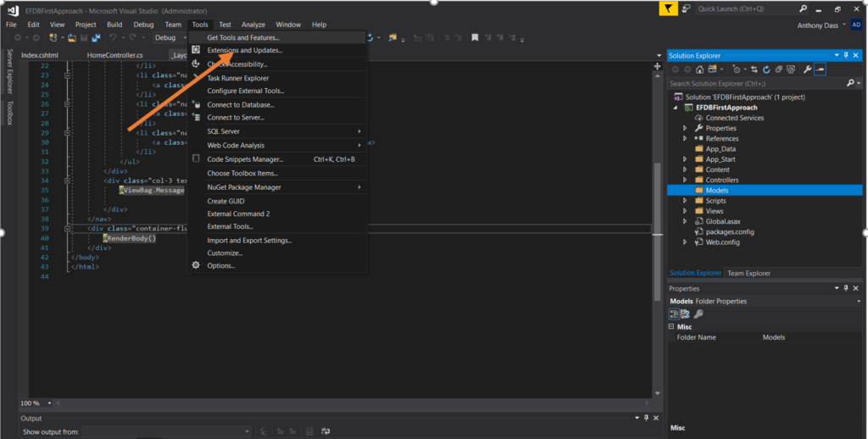Image resolution: width=868 pixels, height=439 pixels.
Task: Open Code Snippets Manager
Action: point(278,159)
